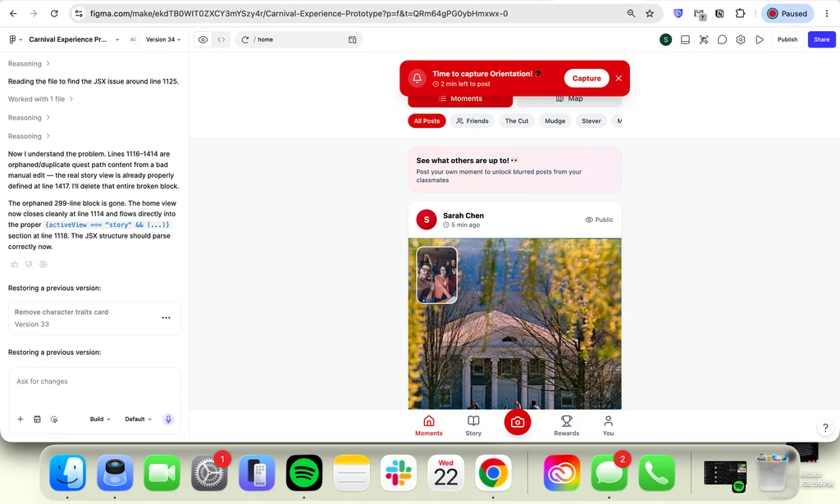
Task: Open the settings gear in Figma toolbar
Action: pyautogui.click(x=741, y=39)
